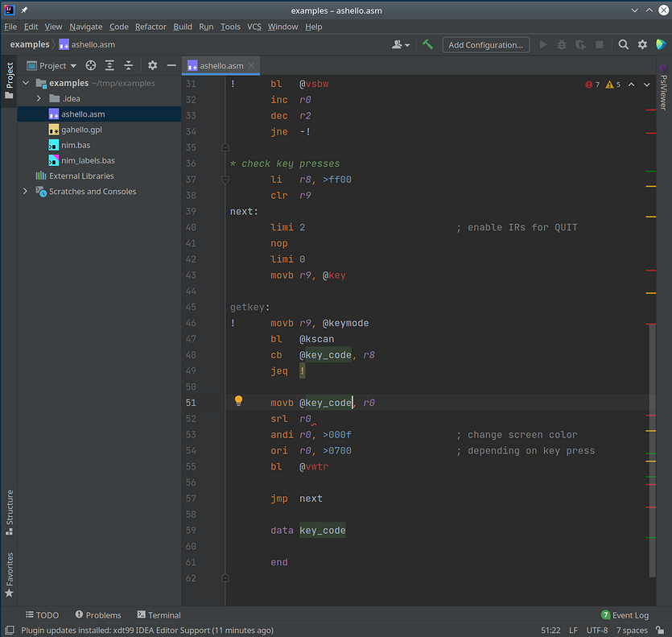Click the Expand All icon in Project panel

[x=109, y=65]
